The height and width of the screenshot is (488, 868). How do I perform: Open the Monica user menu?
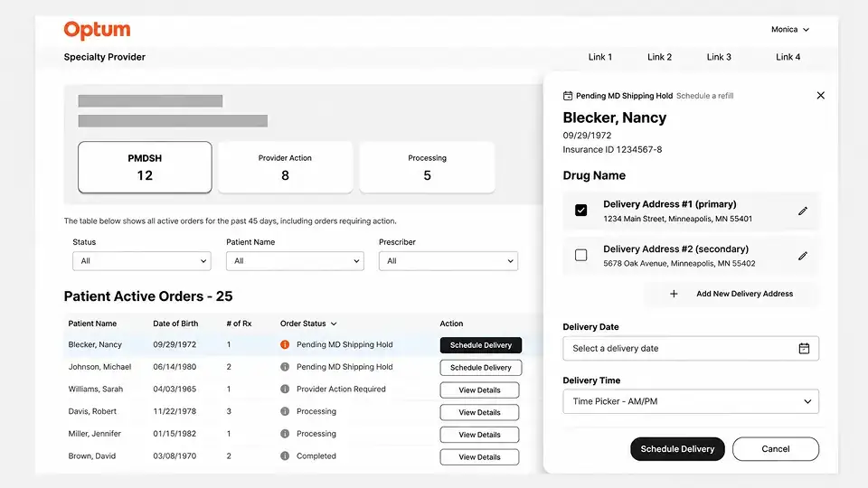(790, 29)
